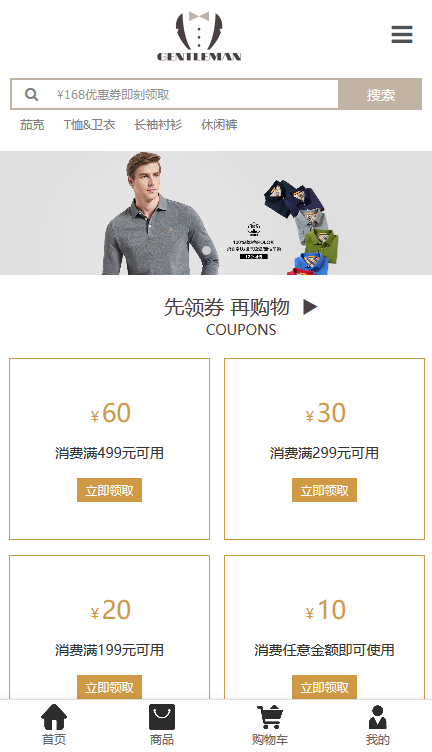432x752 pixels.
Task: Select the 休闲裤 category link
Action: pyautogui.click(x=219, y=125)
